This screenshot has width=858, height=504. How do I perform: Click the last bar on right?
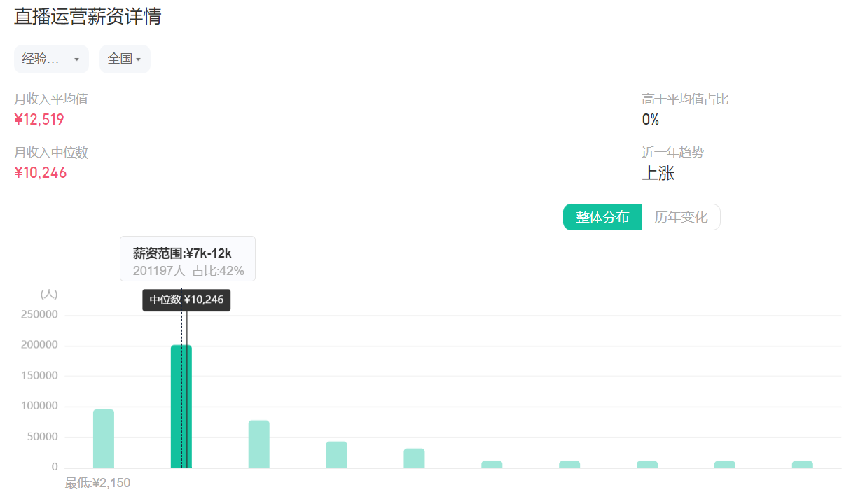(x=803, y=464)
